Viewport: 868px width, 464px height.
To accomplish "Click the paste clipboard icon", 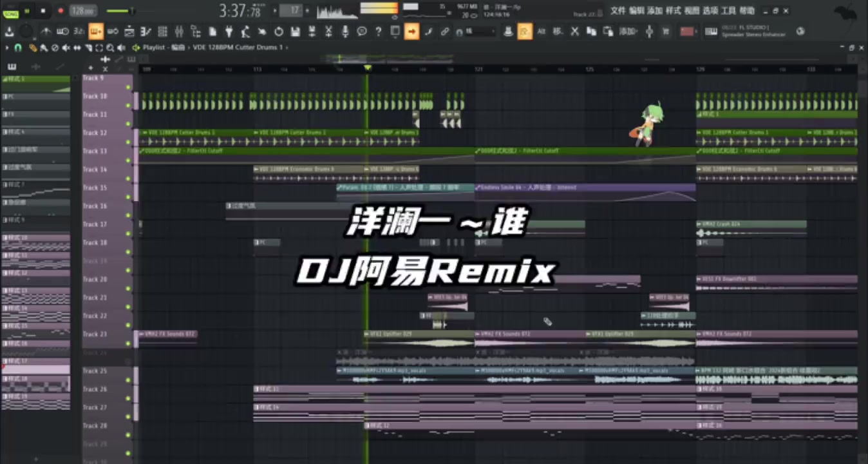I will 608,31.
